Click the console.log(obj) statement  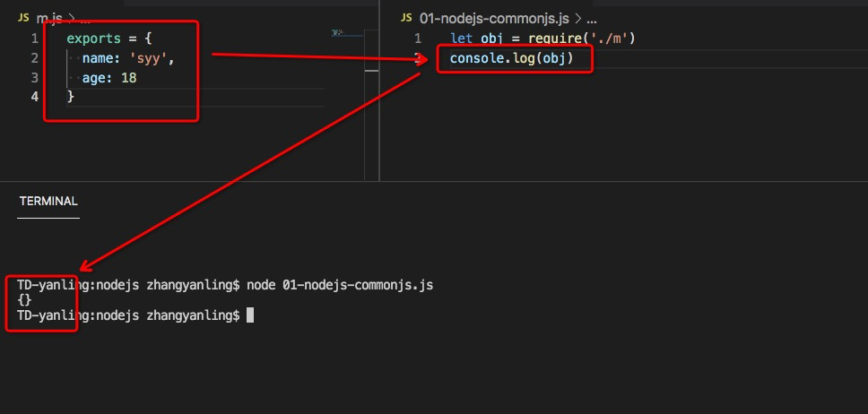[511, 58]
